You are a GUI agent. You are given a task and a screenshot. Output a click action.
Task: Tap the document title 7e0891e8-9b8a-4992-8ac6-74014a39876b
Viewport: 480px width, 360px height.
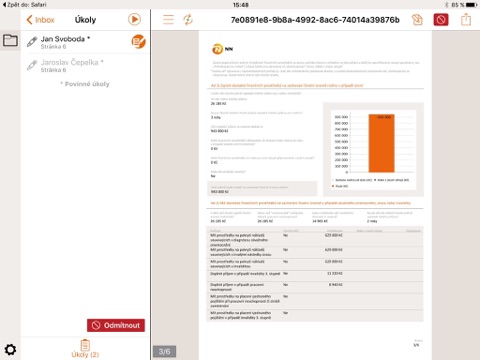pyautogui.click(x=315, y=20)
